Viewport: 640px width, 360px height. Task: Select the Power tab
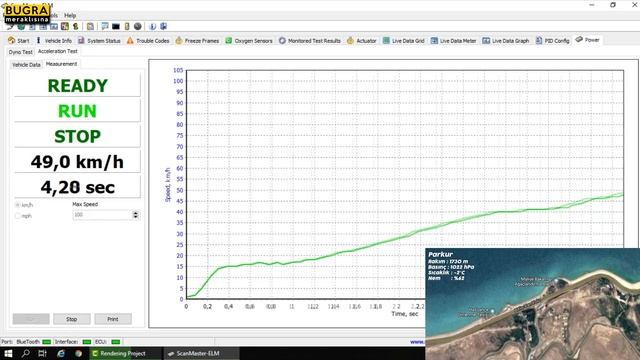point(587,40)
